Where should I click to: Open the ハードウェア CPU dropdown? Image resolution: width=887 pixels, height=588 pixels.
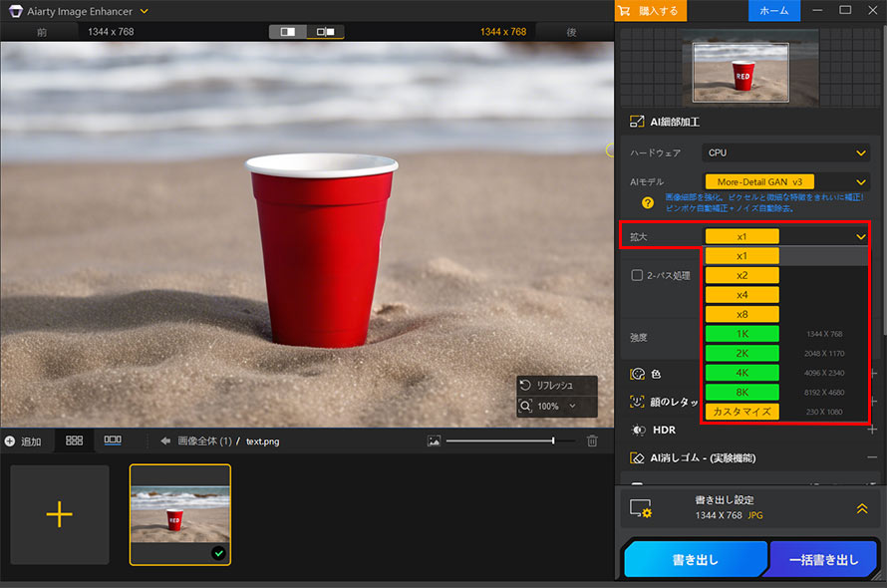(x=786, y=152)
